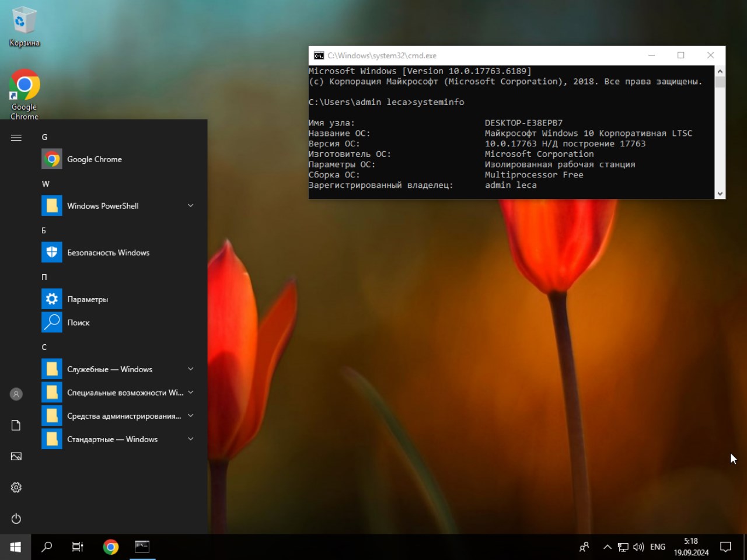Viewport: 747px width, 560px height.
Task: Open Task View from the taskbar
Action: click(78, 547)
